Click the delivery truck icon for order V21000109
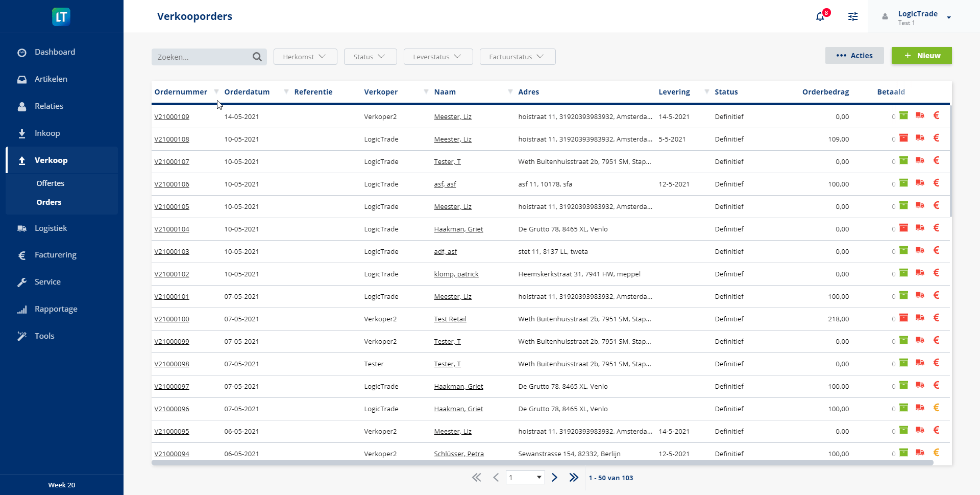Image resolution: width=980 pixels, height=495 pixels. [920, 115]
